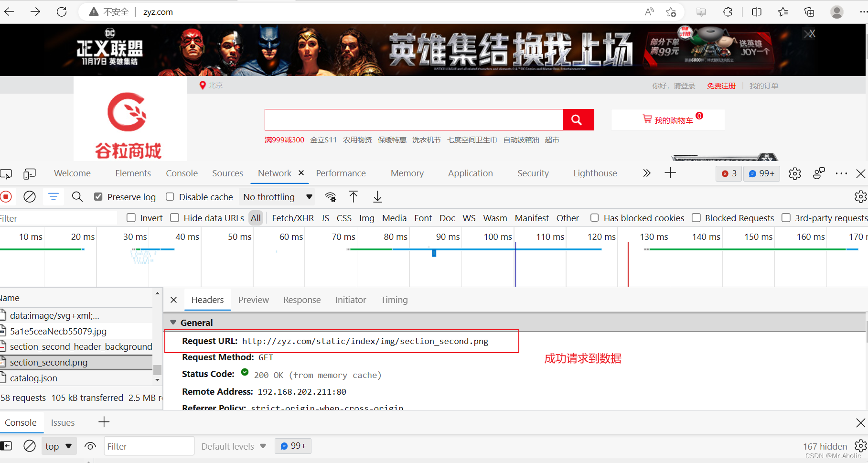Toggle split screen icon in browser toolbar
The width and height of the screenshot is (868, 463).
tap(757, 12)
